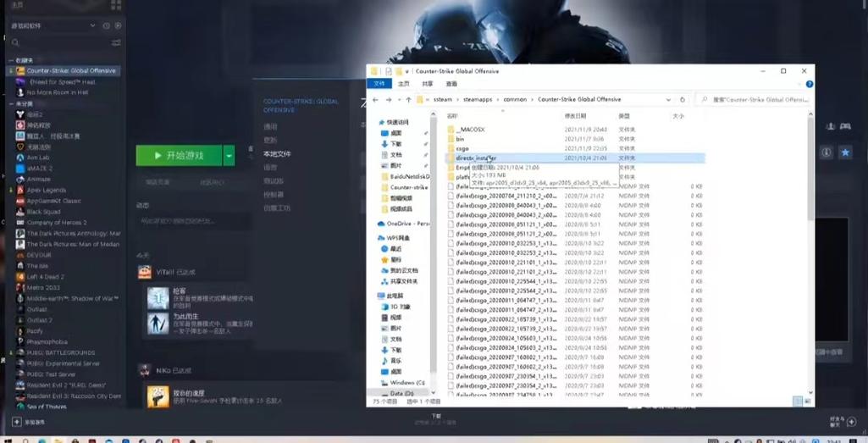The width and height of the screenshot is (868, 443).
Task: Click the play-ready filter icon in Steam sidebar
Action: pyautogui.click(x=118, y=25)
